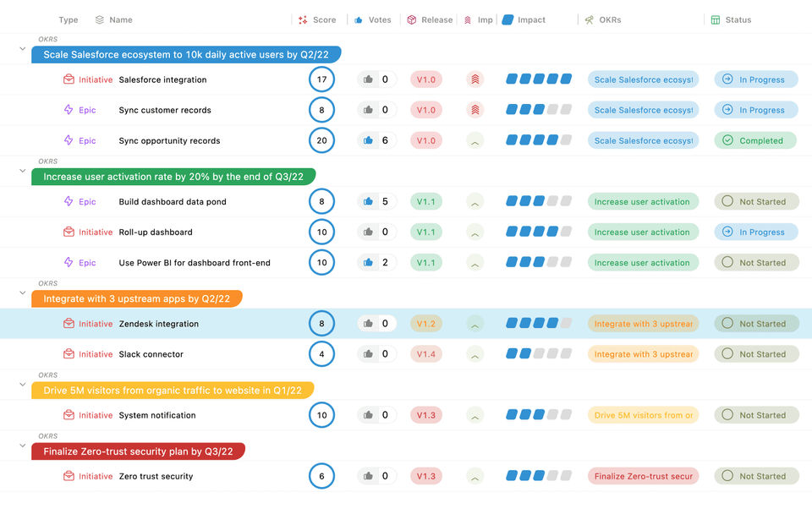Click the Score column header icon
The width and height of the screenshot is (812, 514).
[x=303, y=19]
